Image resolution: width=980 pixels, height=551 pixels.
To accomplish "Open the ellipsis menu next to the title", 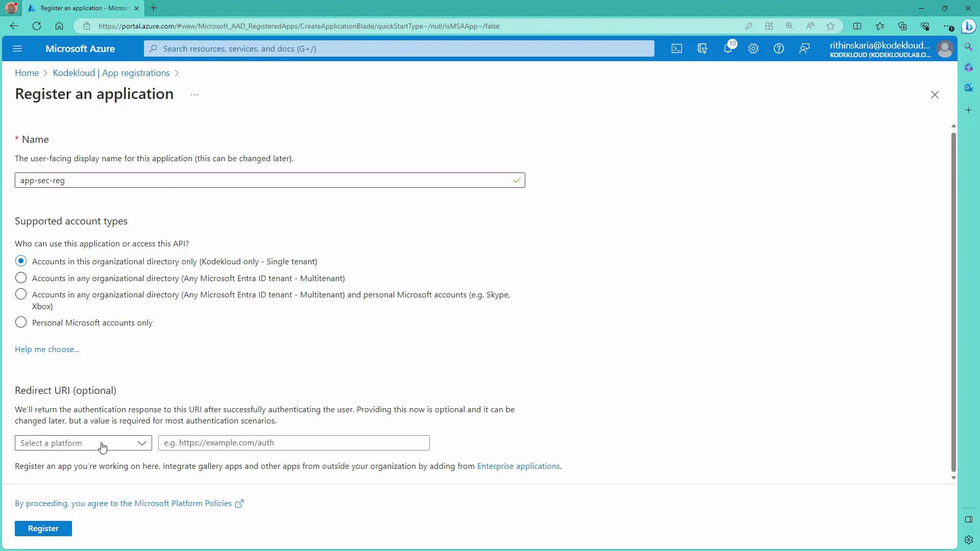I will coord(194,95).
